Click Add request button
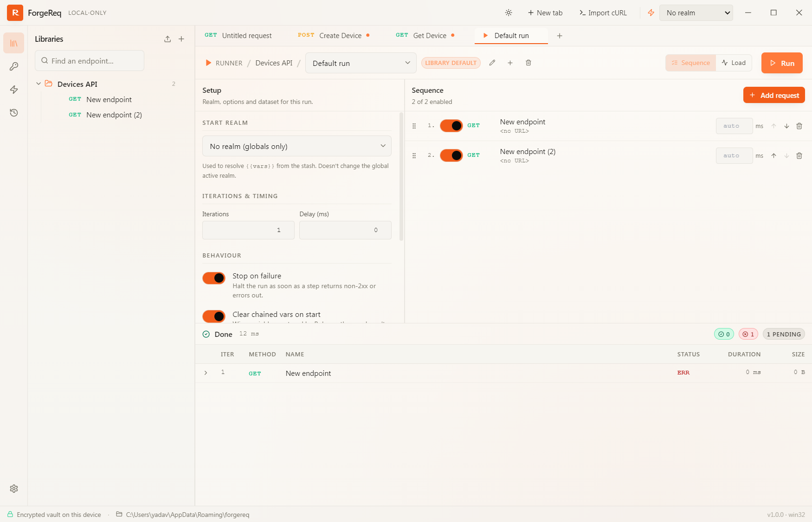 coord(774,95)
